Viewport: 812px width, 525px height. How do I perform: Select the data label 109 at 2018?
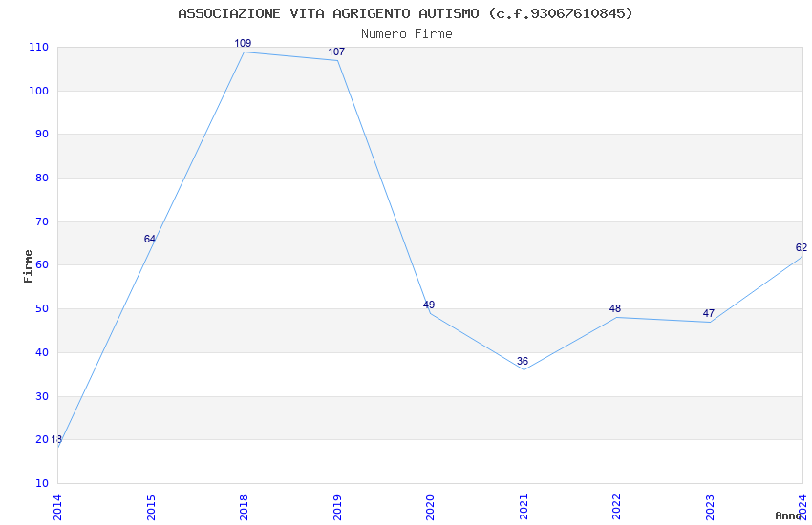click(x=243, y=44)
